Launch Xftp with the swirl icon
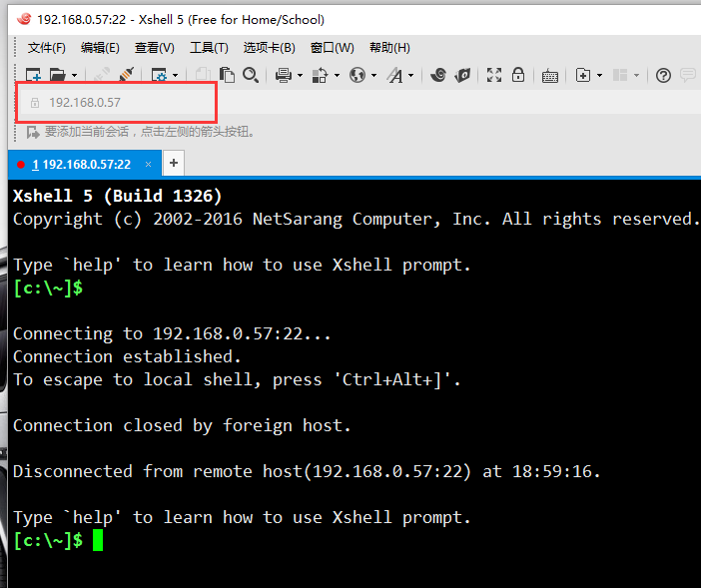Viewport: 701px width, 588px height. 438,75
